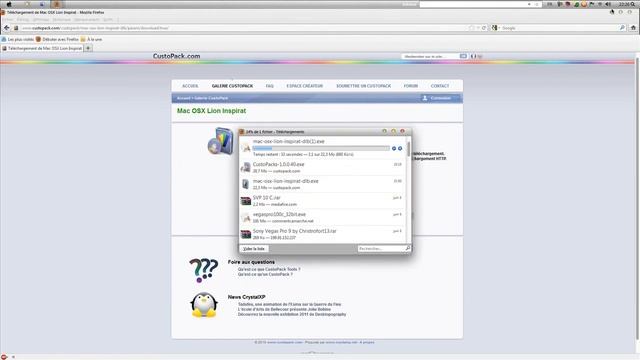This screenshot has width=640, height=360.
Task: Open Les plus visités bookmark
Action: pos(18,39)
